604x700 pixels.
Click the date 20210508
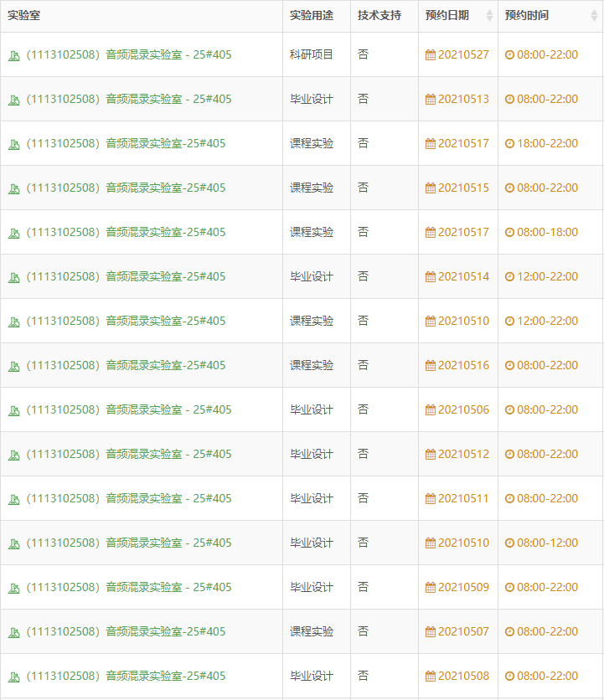tap(464, 676)
